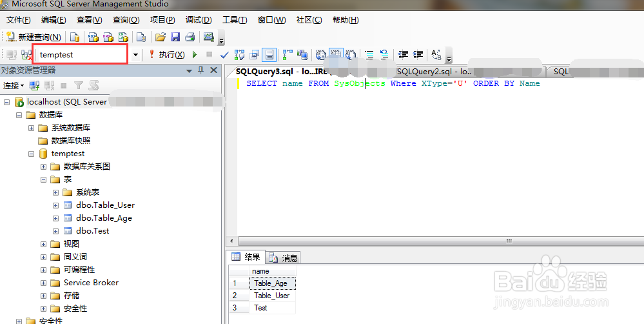Close the 对象资源管理器 panel
This screenshot has height=324, width=644.
213,70
